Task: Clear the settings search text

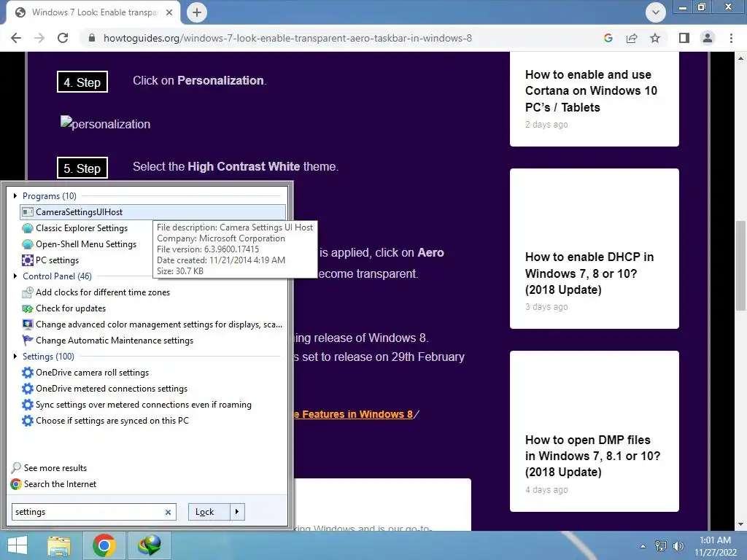Action: (x=168, y=513)
